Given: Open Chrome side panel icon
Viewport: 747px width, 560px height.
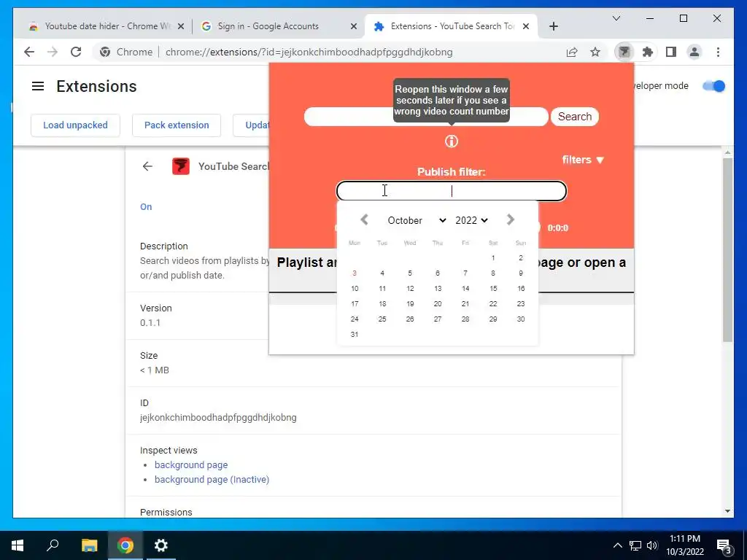Looking at the screenshot, I should [671, 52].
